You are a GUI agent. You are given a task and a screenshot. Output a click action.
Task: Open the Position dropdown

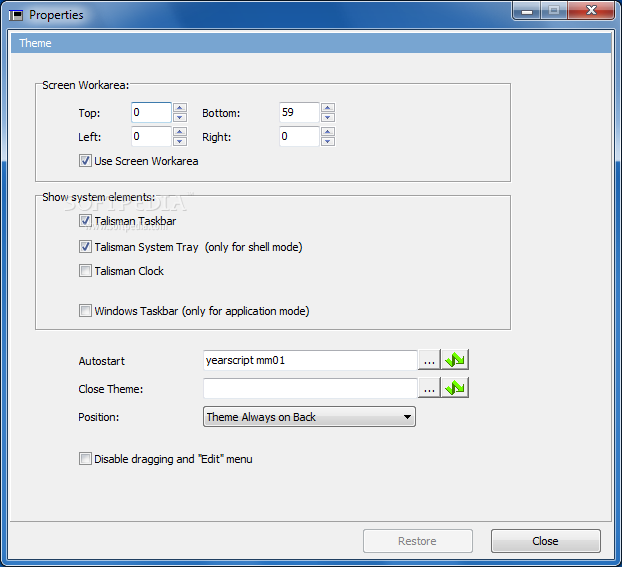[309, 417]
